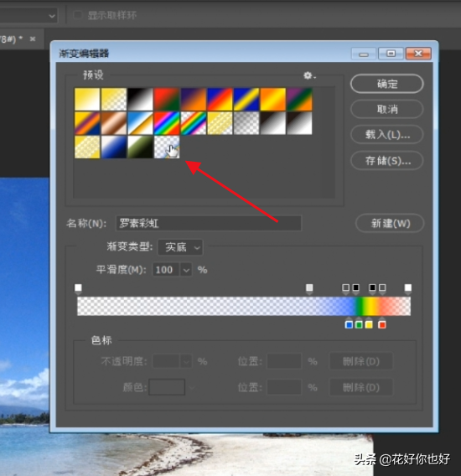
Task: Select the orange-yellow-orange gradient preset
Action: pos(273,99)
